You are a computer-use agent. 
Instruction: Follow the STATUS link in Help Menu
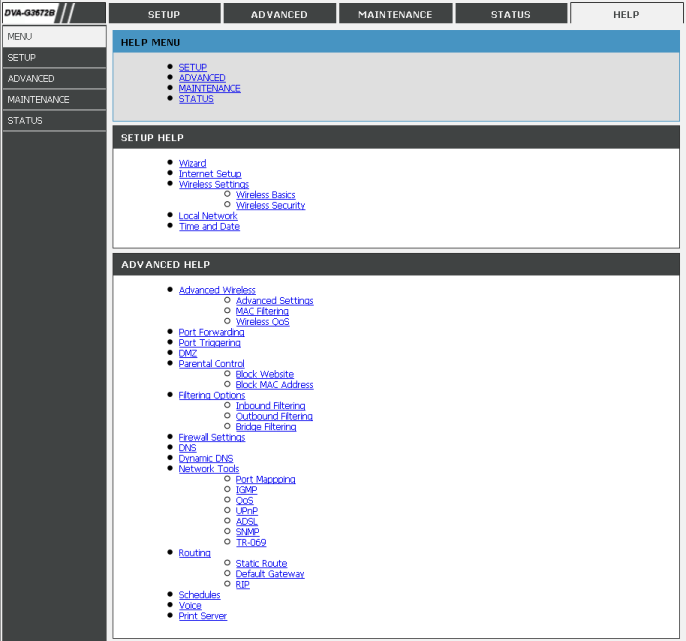(x=196, y=99)
